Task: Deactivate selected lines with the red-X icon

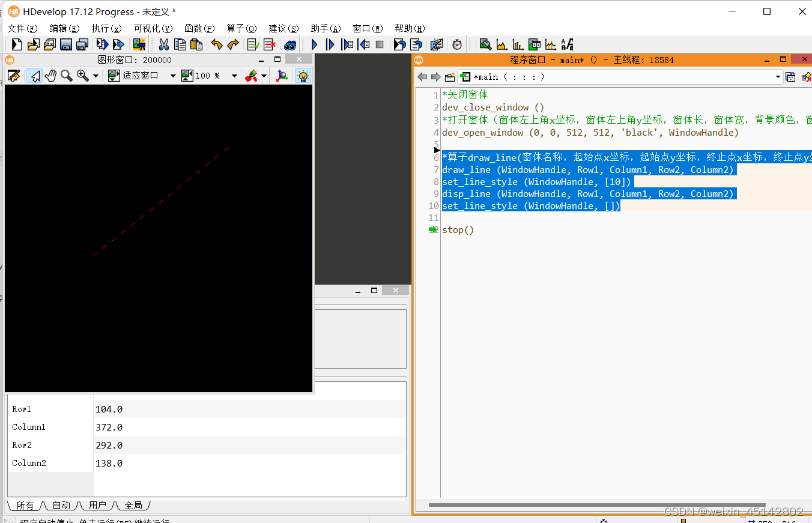Action: tap(270, 44)
